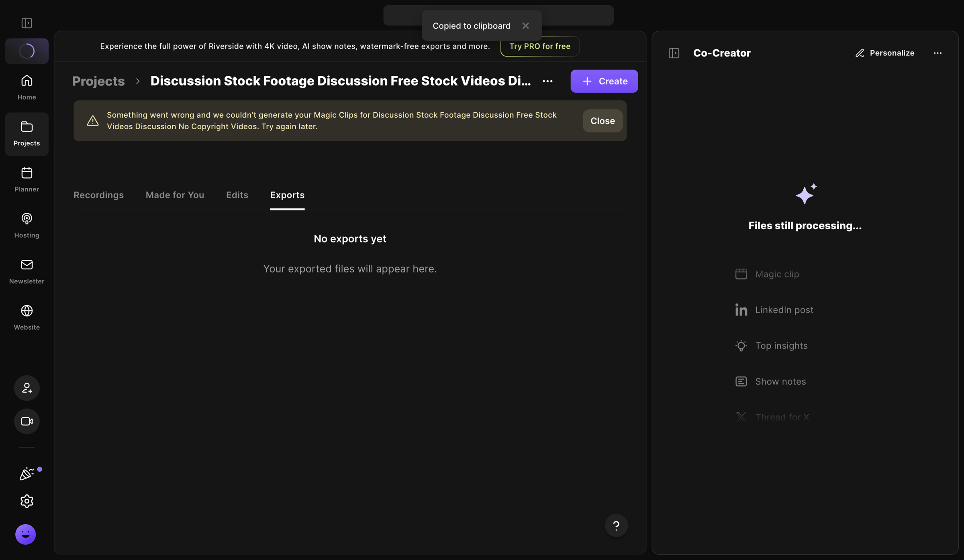Click the project title in breadcrumb

(x=341, y=81)
